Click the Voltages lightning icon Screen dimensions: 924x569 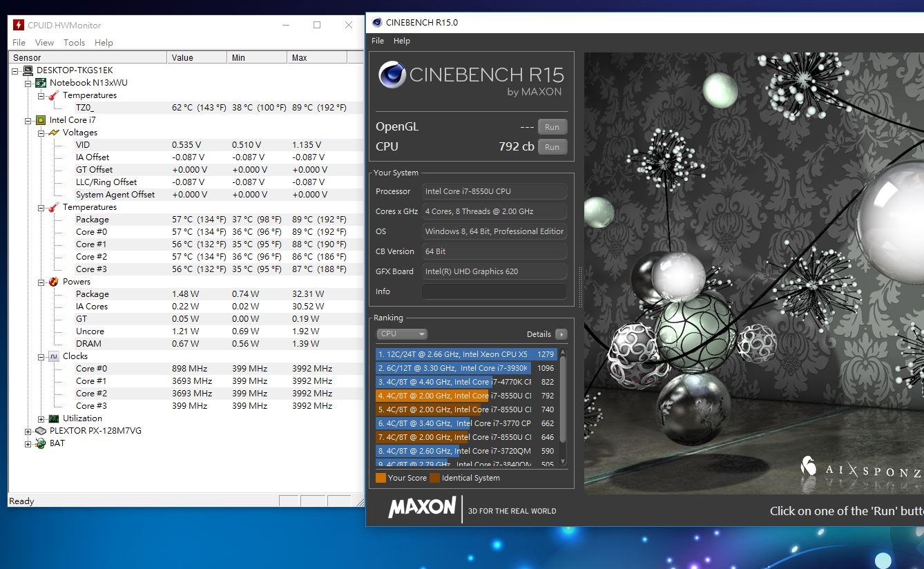click(54, 133)
